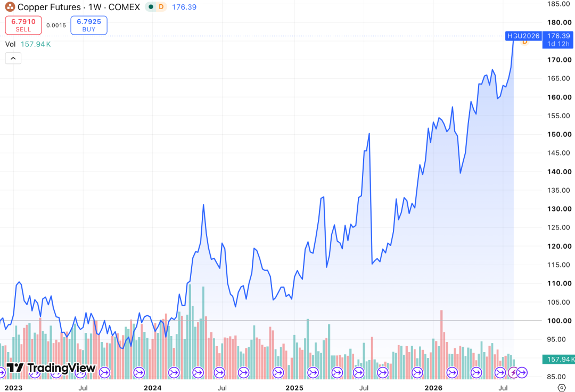Viewport: 575px width, 392px height.
Task: Click the 100.00 price axis label
Action: [559, 321]
